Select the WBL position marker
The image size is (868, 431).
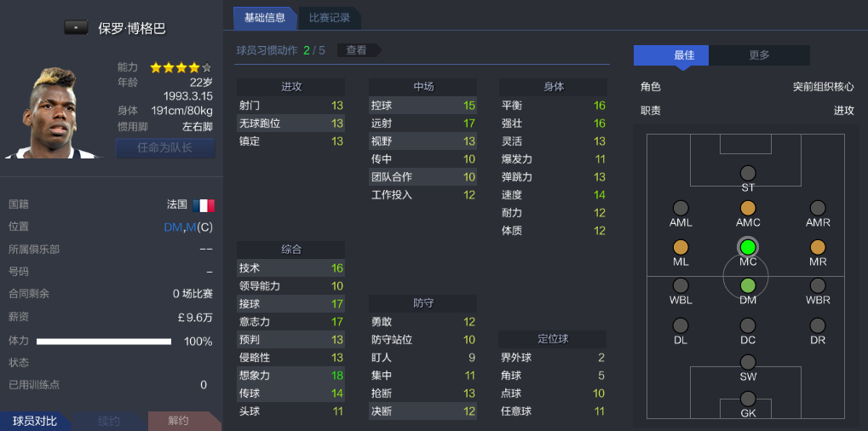(681, 286)
